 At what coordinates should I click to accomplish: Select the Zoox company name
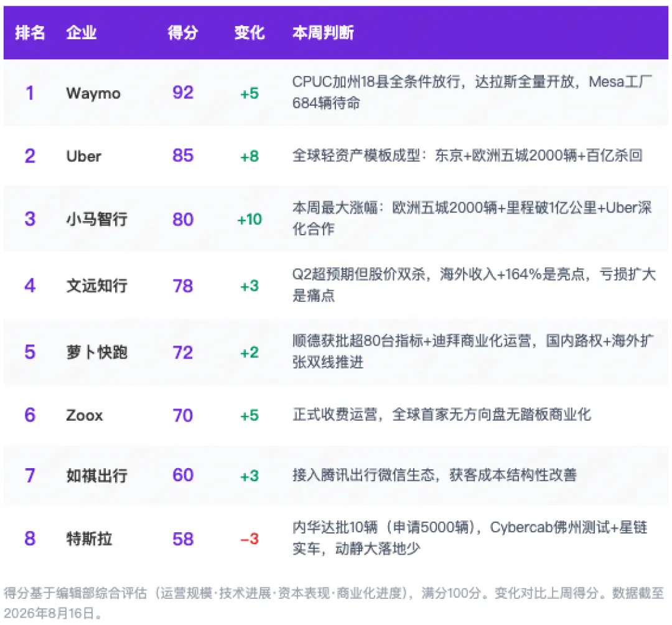85,415
